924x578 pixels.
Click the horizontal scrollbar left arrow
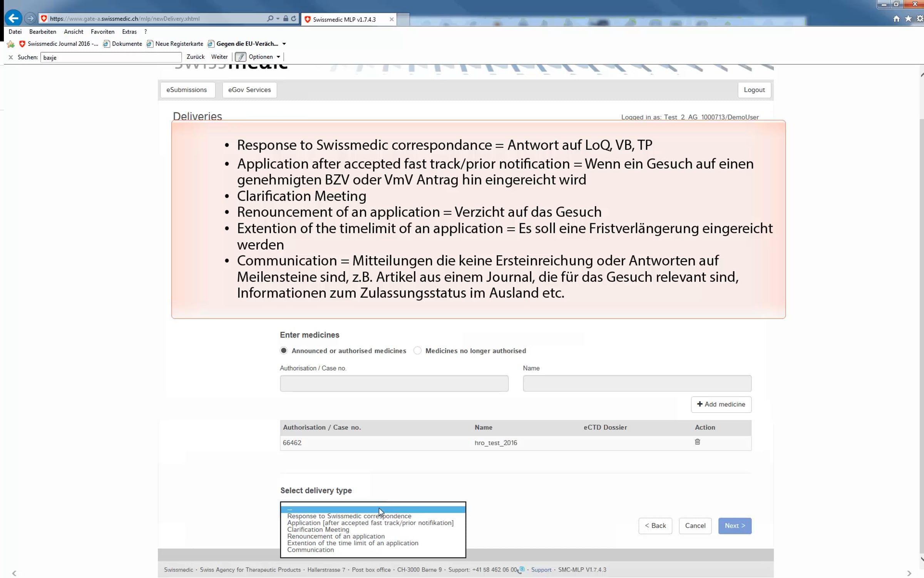point(14,573)
